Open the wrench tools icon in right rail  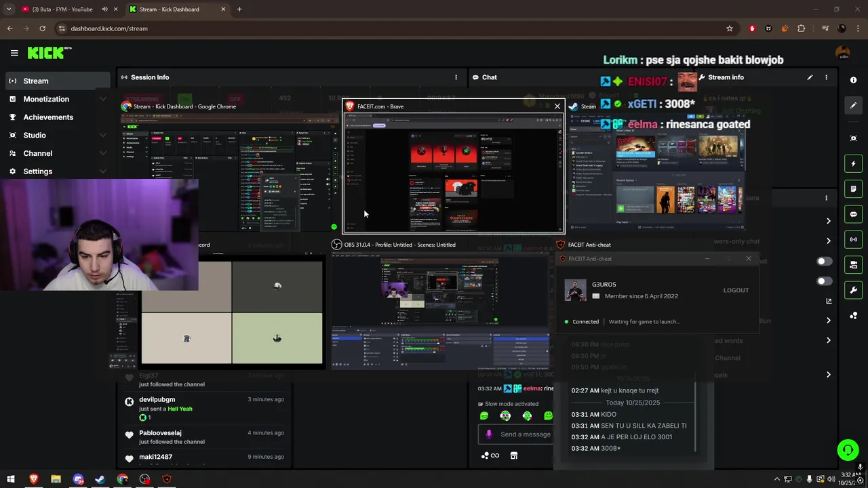853,290
